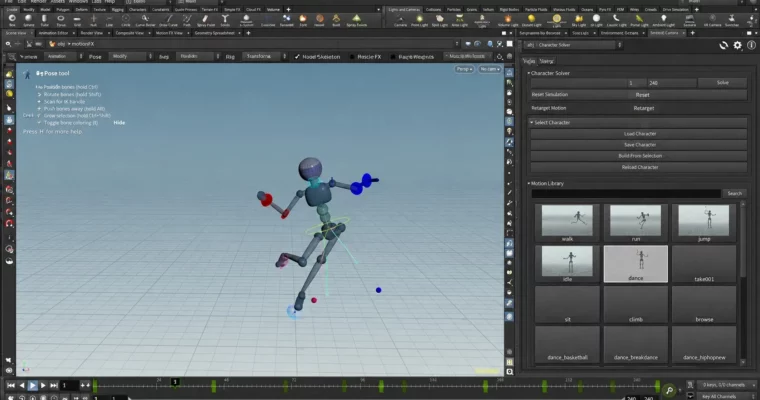760x400 pixels.
Task: Select the Box shelf tool
Action: 12,20
